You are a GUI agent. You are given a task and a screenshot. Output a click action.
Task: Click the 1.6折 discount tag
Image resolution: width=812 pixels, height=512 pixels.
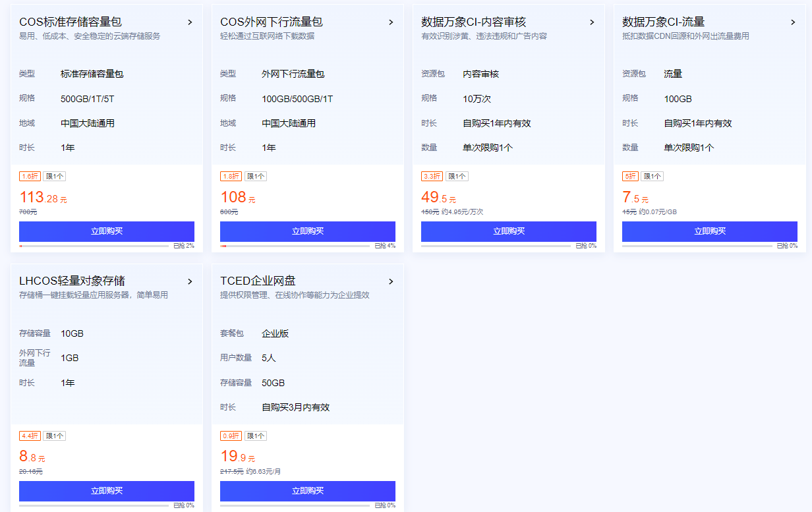(30, 177)
